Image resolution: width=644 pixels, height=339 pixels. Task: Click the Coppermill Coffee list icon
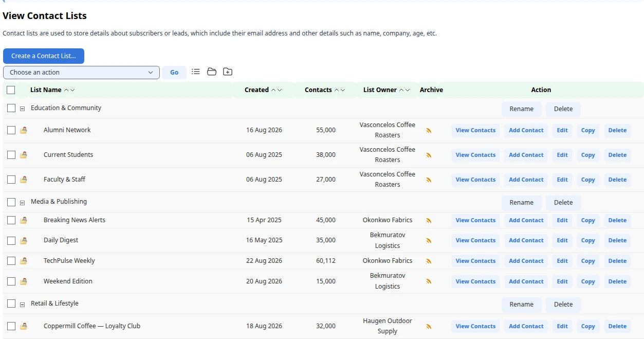23,326
